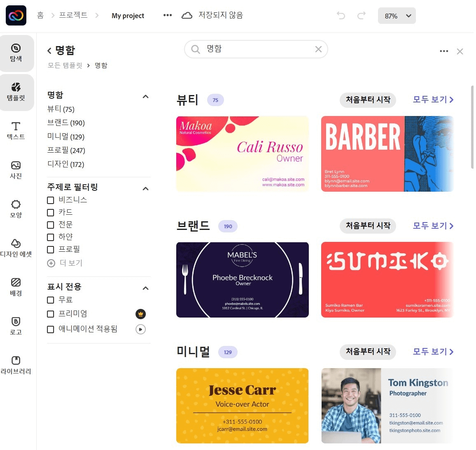
Task: Open the 87% zoom dropdown
Action: pyautogui.click(x=397, y=16)
